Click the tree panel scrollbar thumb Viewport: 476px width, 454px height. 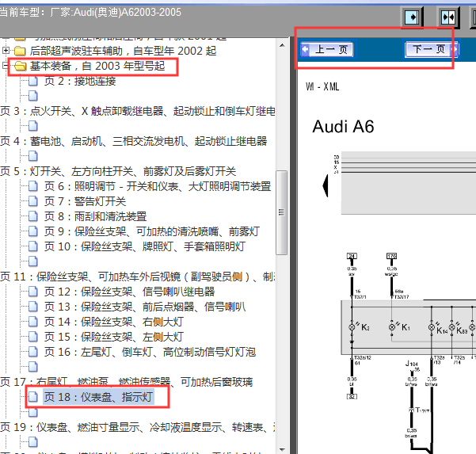(282, 212)
